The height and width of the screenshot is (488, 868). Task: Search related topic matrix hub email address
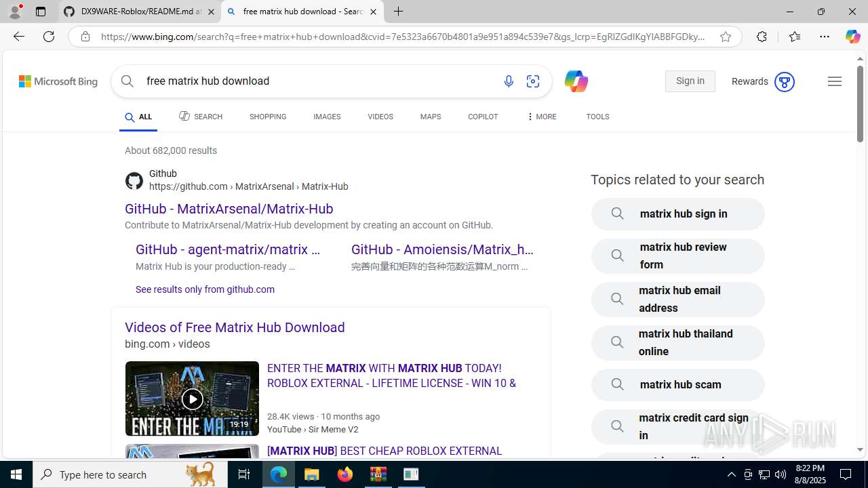[x=677, y=300]
